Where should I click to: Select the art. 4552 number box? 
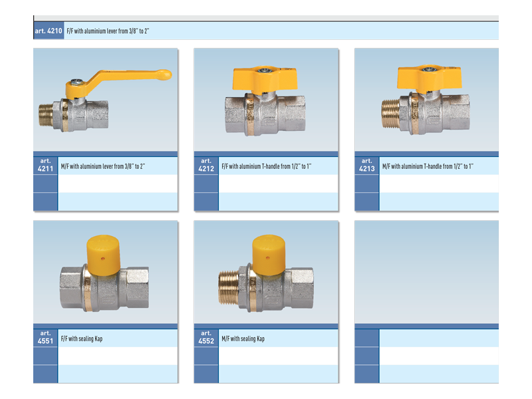(206, 338)
